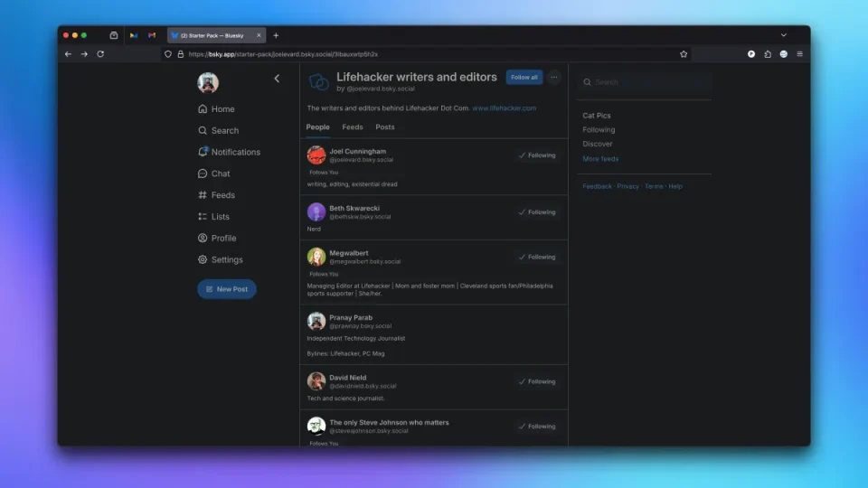Collapse the sidebar with the left chevron
This screenshot has width=868, height=488.
point(277,79)
